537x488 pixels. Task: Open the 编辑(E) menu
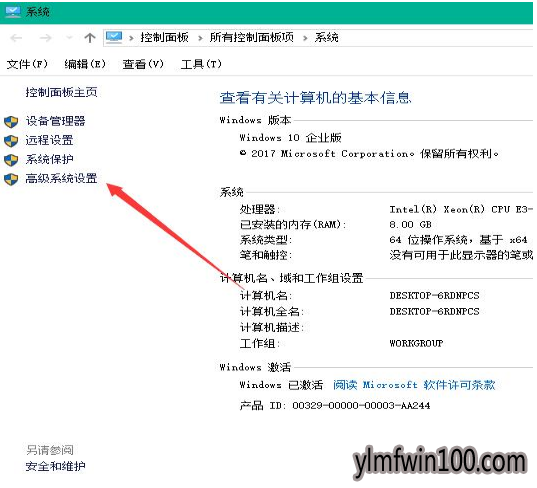[85, 64]
